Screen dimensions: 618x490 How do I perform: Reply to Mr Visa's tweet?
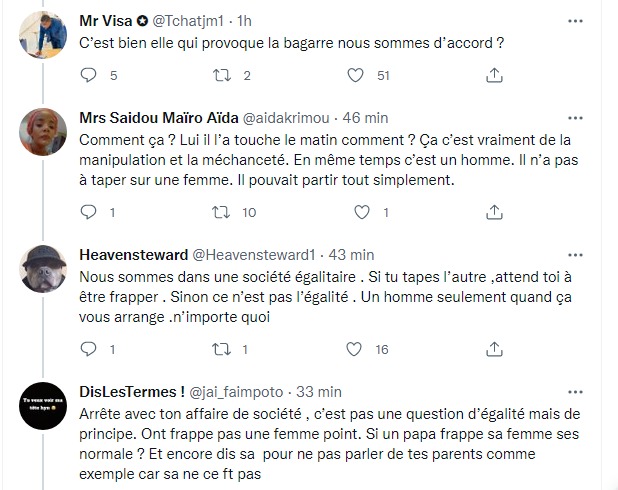click(88, 75)
